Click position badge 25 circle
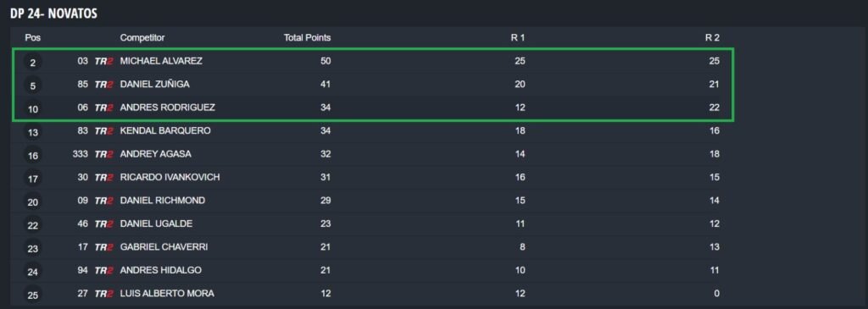Screen dimensions: 868x309 [x=33, y=295]
